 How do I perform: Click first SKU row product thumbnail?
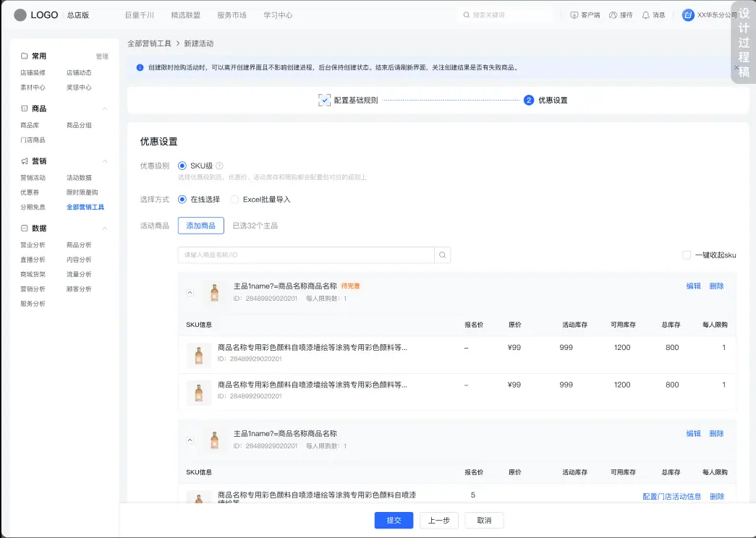(x=199, y=355)
